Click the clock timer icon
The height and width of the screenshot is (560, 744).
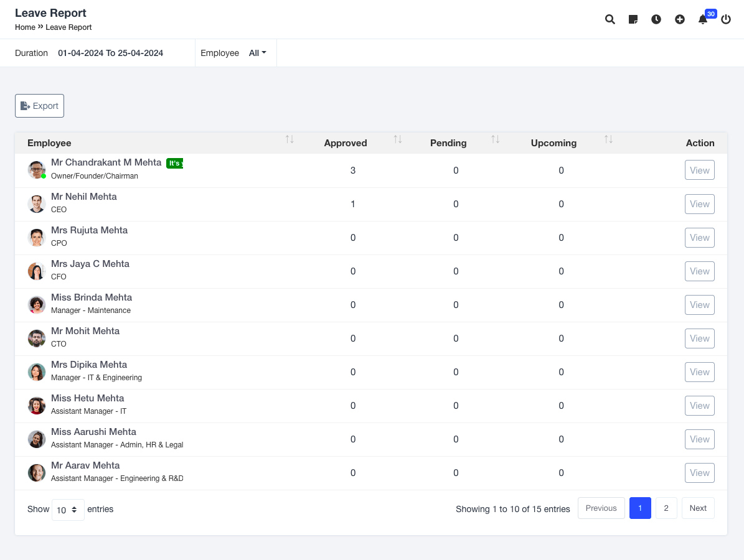[656, 19]
